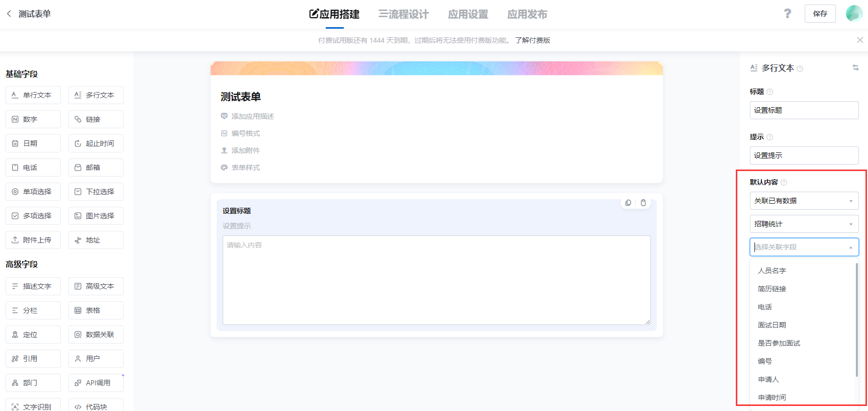Click 添加附件 option
The width and height of the screenshot is (868, 411).
pyautogui.click(x=240, y=150)
